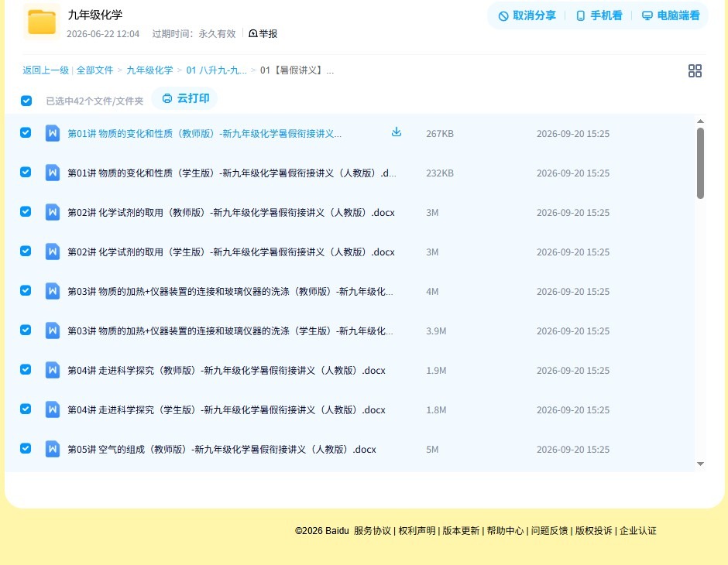728x565 pixels.
Task: Click the 九年级化学 share title text
Action: pyautogui.click(x=95, y=15)
